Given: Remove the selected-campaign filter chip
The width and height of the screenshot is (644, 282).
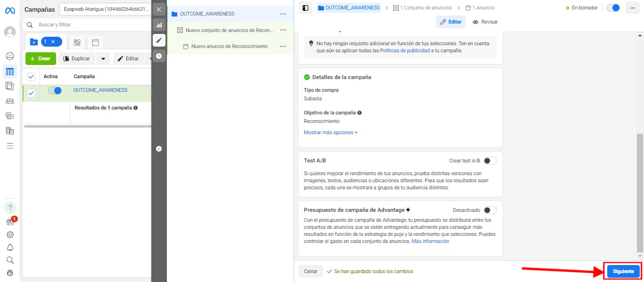Looking at the screenshot, I should [53, 42].
